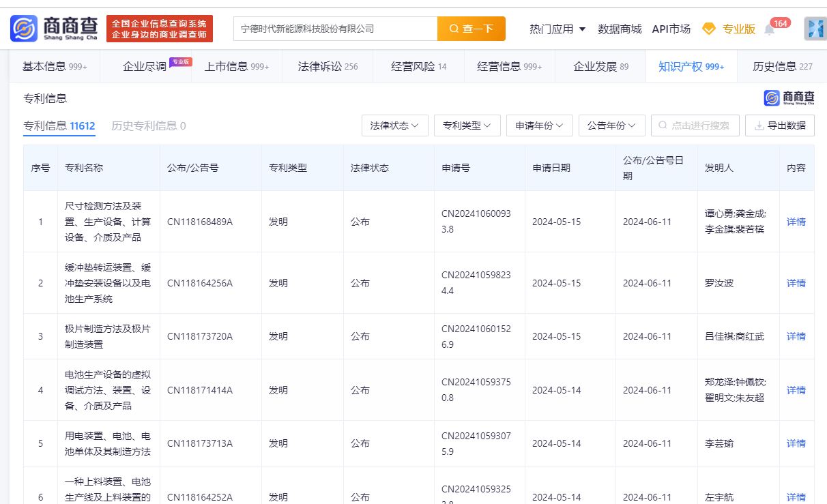
Task: Click inventor 李芸瑜
Action: point(719,443)
